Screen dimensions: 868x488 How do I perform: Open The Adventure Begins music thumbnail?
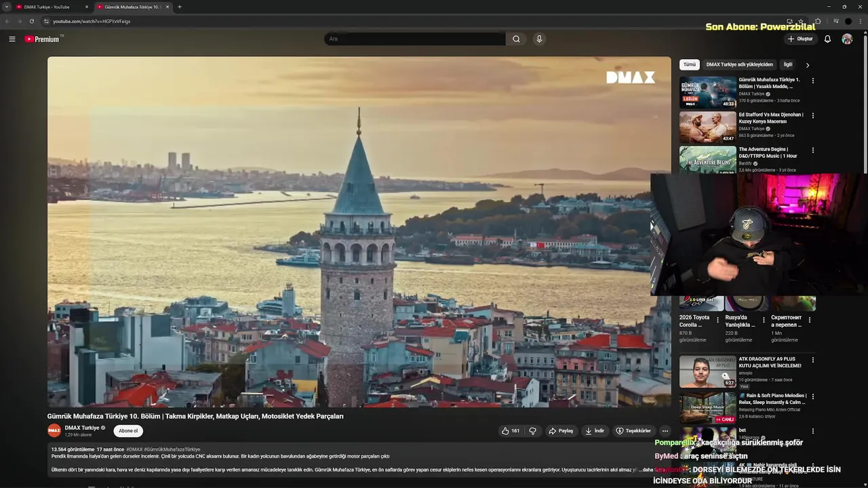708,160
